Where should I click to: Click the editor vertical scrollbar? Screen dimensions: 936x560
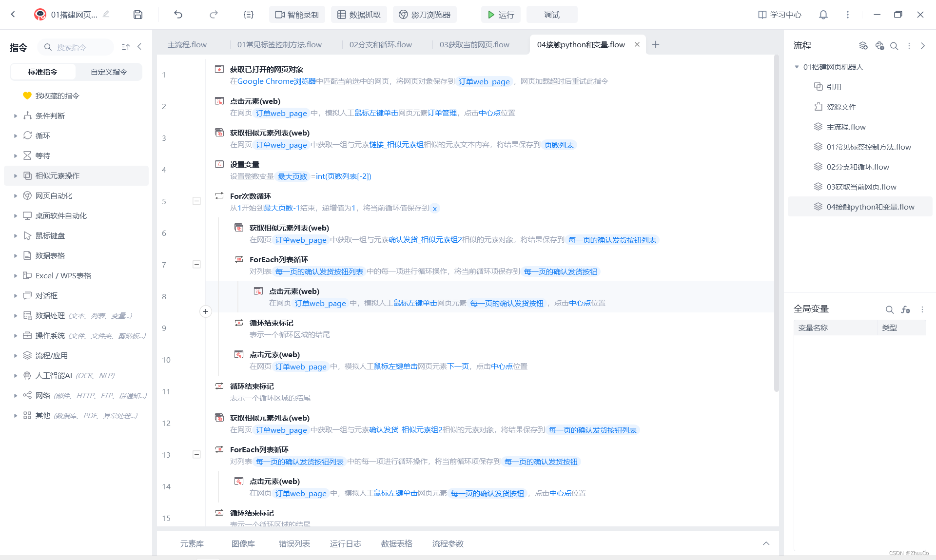(776, 223)
